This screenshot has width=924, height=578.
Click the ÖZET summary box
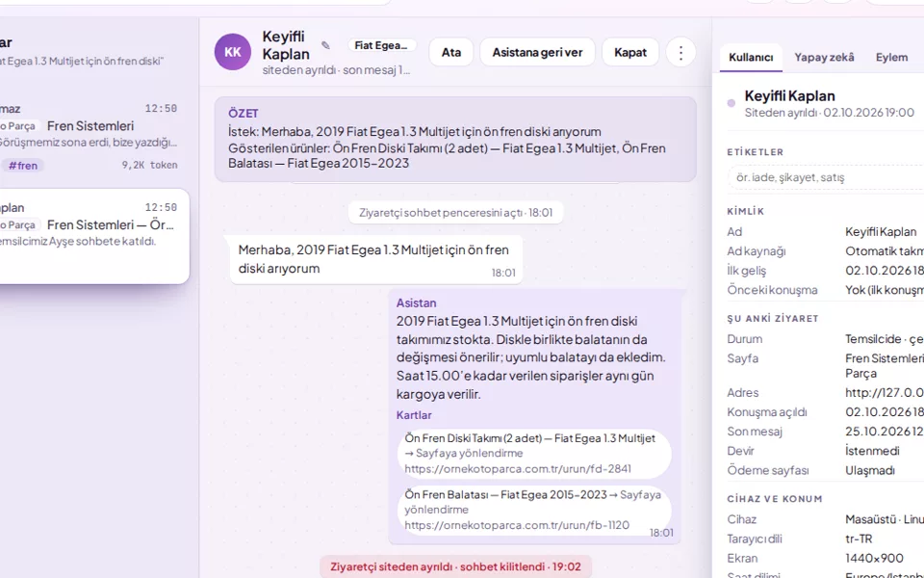455,139
